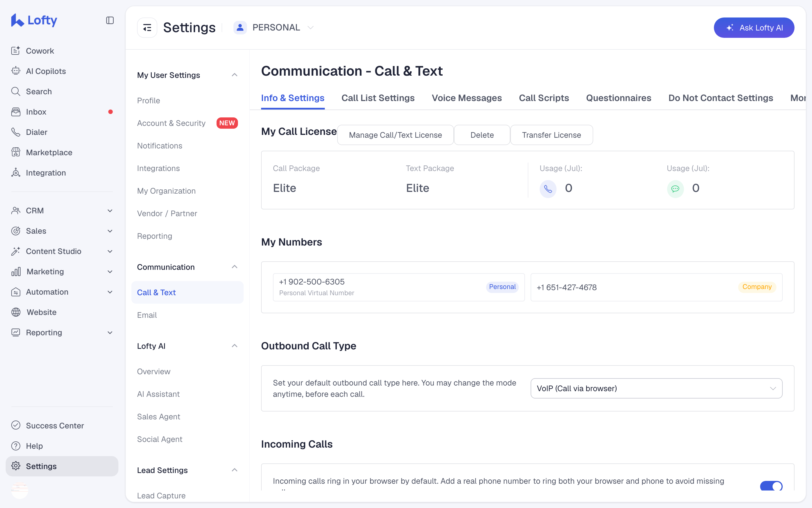812x508 pixels.
Task: Open AI Copilots robot icon
Action: click(16, 71)
